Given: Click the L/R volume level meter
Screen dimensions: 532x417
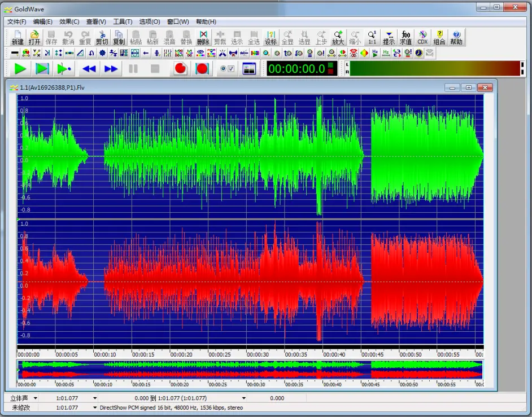Looking at the screenshot, I should pos(434,68).
